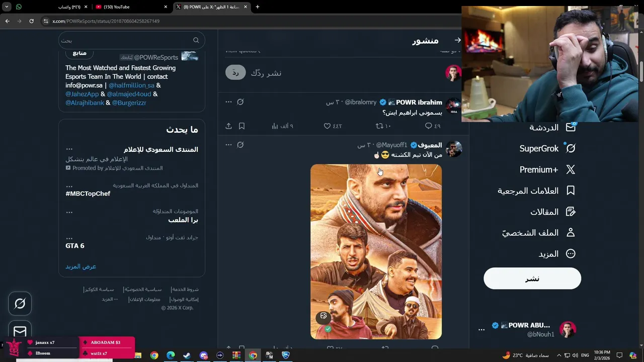
Task: Click the ردّ reply button
Action: tap(235, 73)
